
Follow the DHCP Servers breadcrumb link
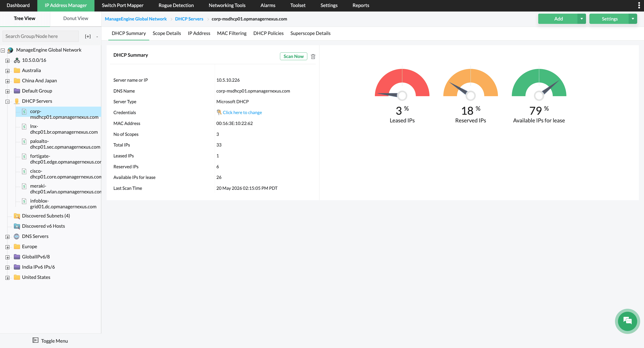(x=189, y=19)
